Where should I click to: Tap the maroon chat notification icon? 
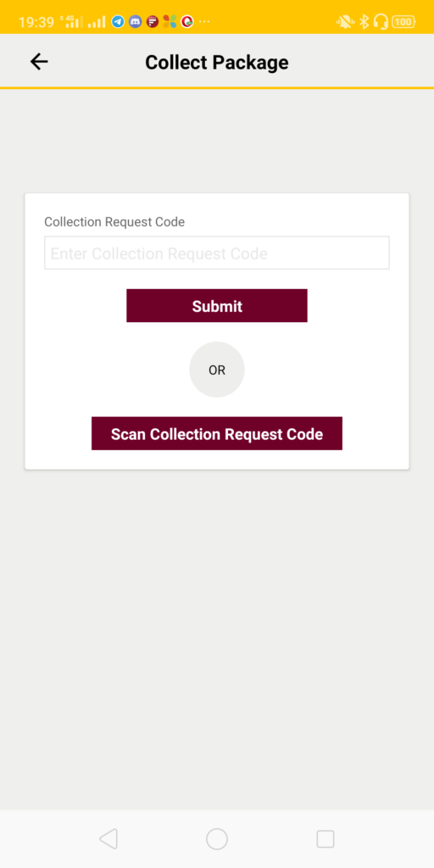pos(153,21)
